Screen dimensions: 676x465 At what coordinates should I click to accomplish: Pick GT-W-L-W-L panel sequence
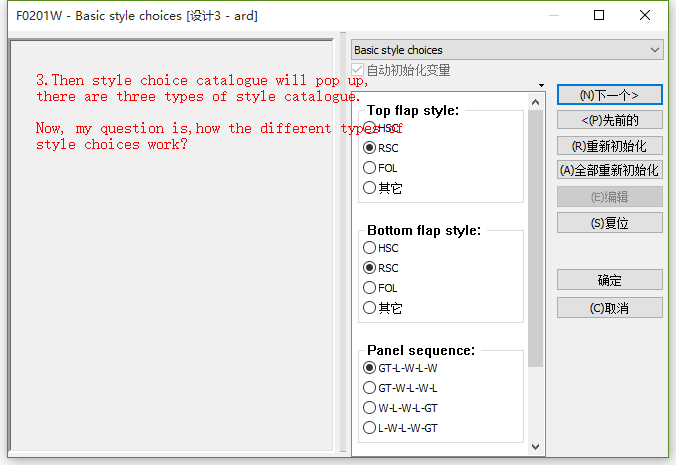click(x=370, y=388)
